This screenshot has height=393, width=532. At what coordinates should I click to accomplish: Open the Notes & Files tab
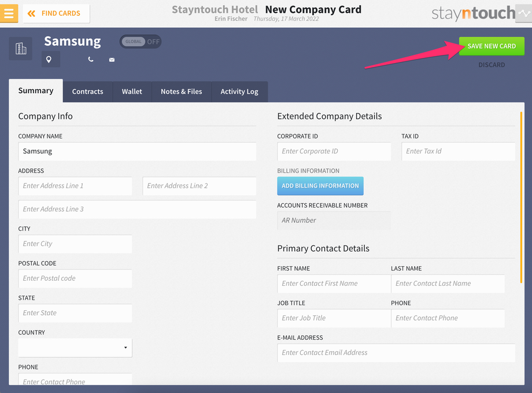pos(181,91)
